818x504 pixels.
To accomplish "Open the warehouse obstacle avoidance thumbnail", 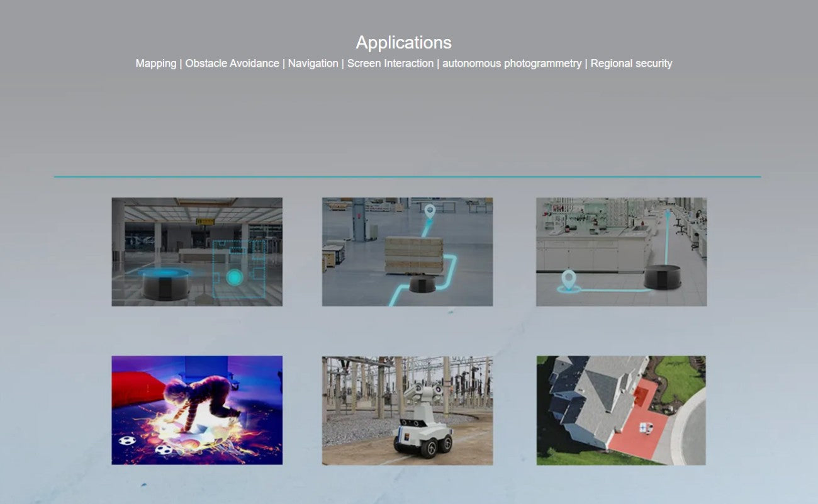I will click(x=407, y=252).
